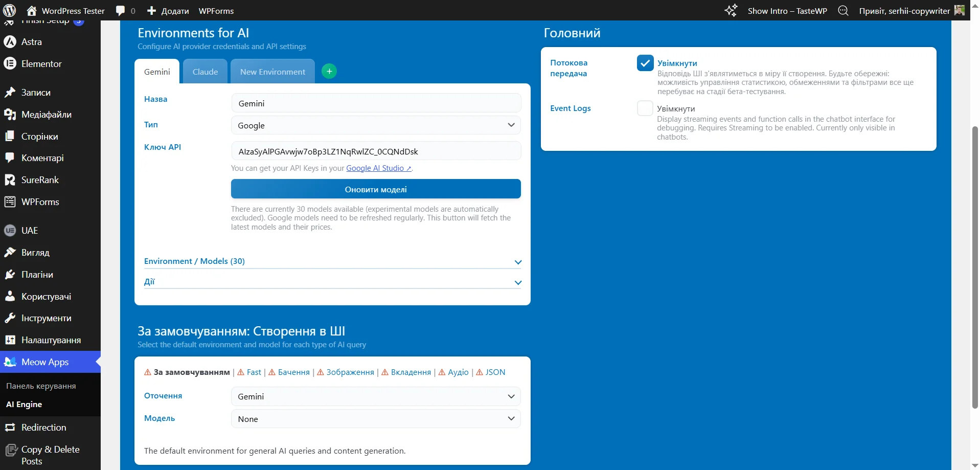Open Медіафайли in the sidebar
Image resolution: width=980 pixels, height=470 pixels.
pyautogui.click(x=47, y=114)
